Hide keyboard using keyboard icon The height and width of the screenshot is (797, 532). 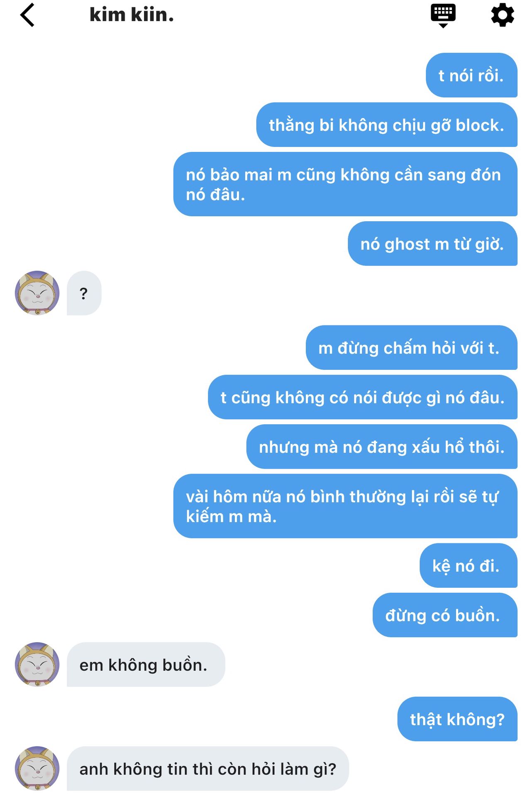pyautogui.click(x=443, y=16)
